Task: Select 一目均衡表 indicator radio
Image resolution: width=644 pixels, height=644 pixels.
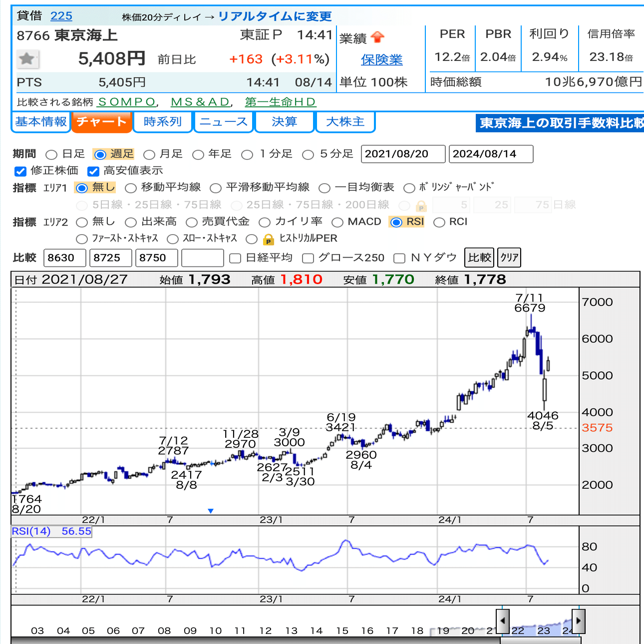Action: point(324,188)
